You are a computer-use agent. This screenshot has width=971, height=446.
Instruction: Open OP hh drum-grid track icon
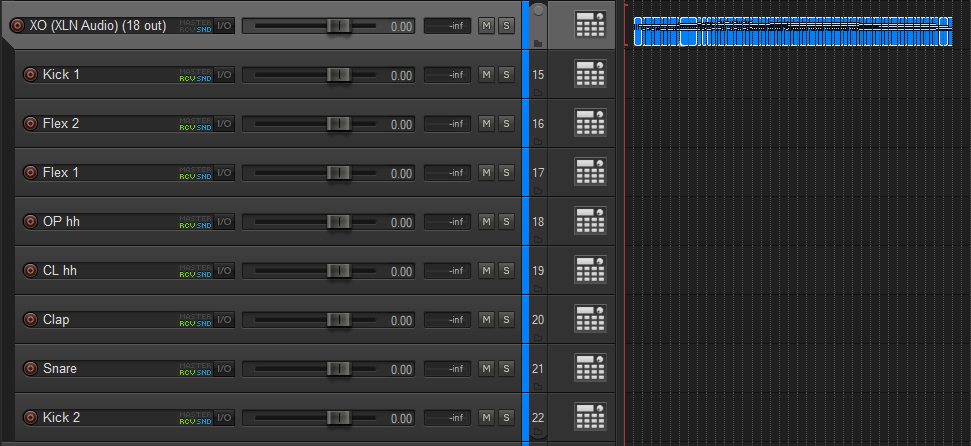(590, 221)
